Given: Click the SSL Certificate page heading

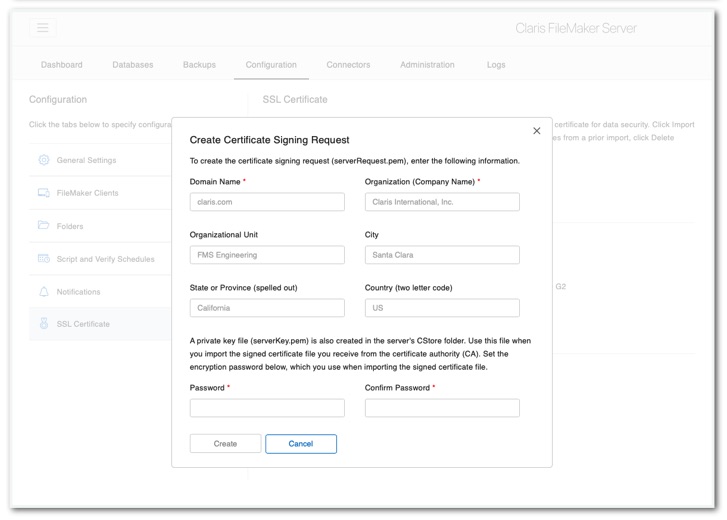Looking at the screenshot, I should pos(295,99).
